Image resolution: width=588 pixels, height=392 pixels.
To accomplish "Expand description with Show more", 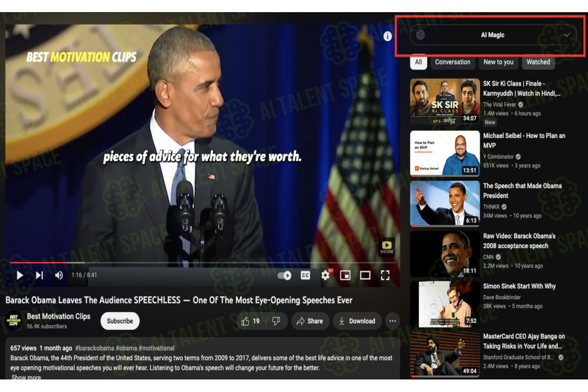I will click(x=26, y=377).
